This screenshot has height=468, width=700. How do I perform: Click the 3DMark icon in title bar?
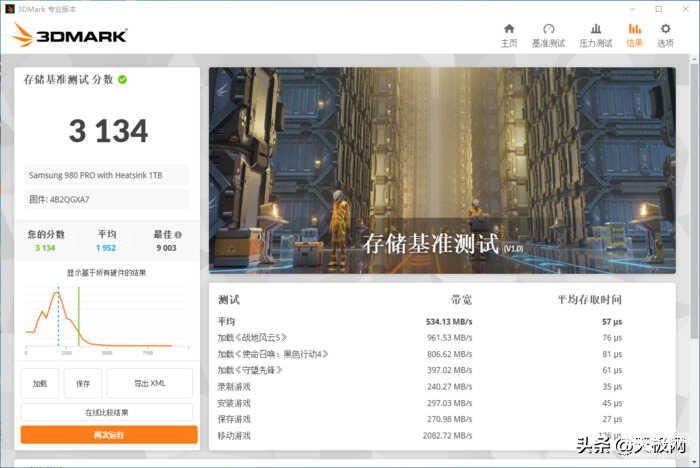click(x=9, y=8)
